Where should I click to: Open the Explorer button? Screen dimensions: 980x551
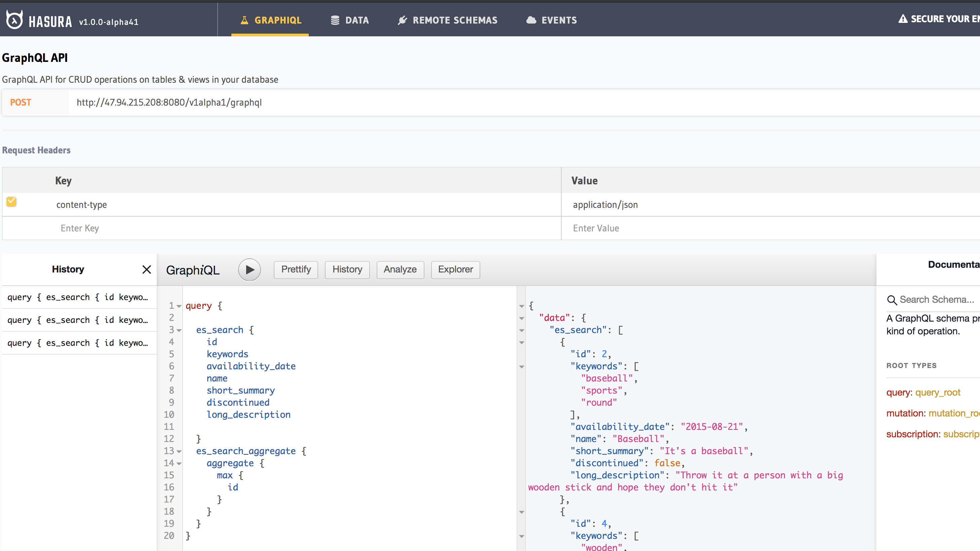click(455, 269)
